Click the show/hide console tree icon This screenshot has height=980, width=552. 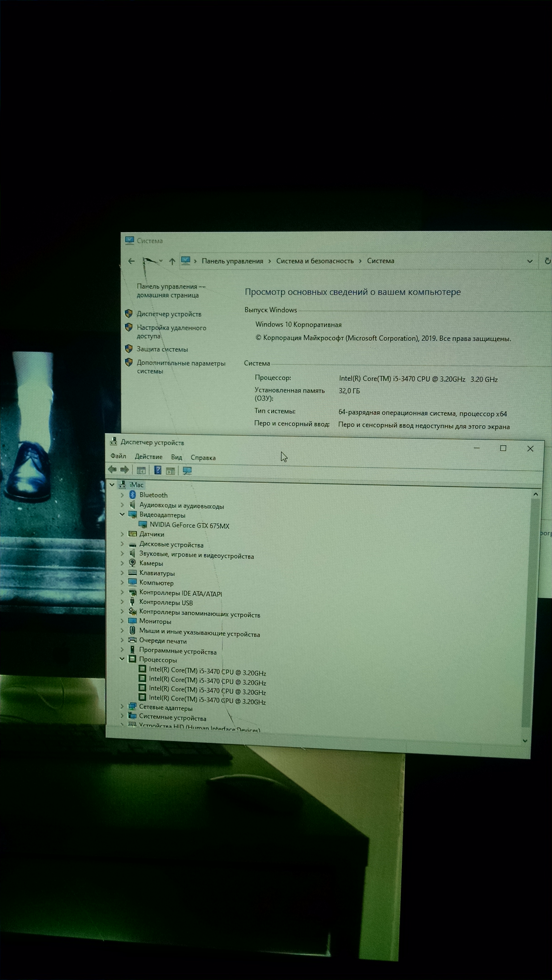point(141,470)
